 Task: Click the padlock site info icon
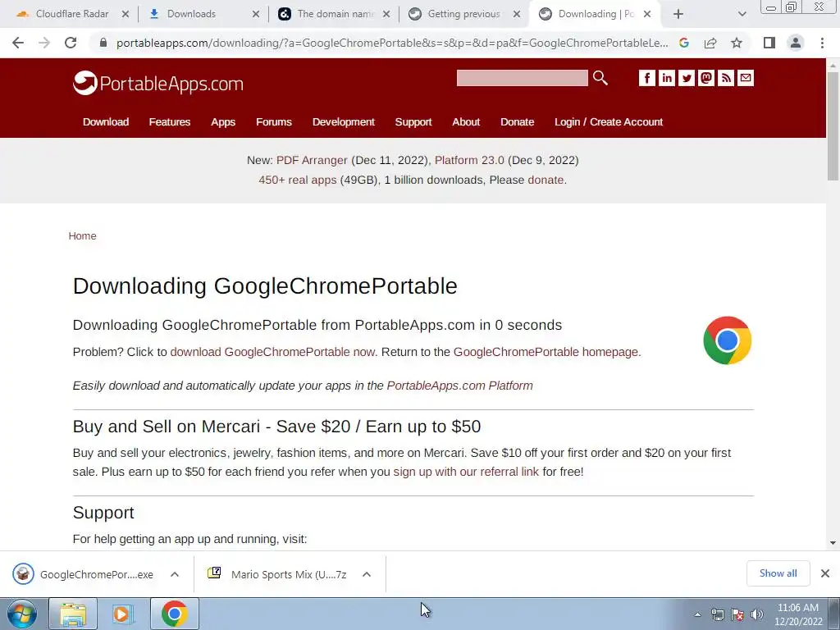tap(103, 43)
